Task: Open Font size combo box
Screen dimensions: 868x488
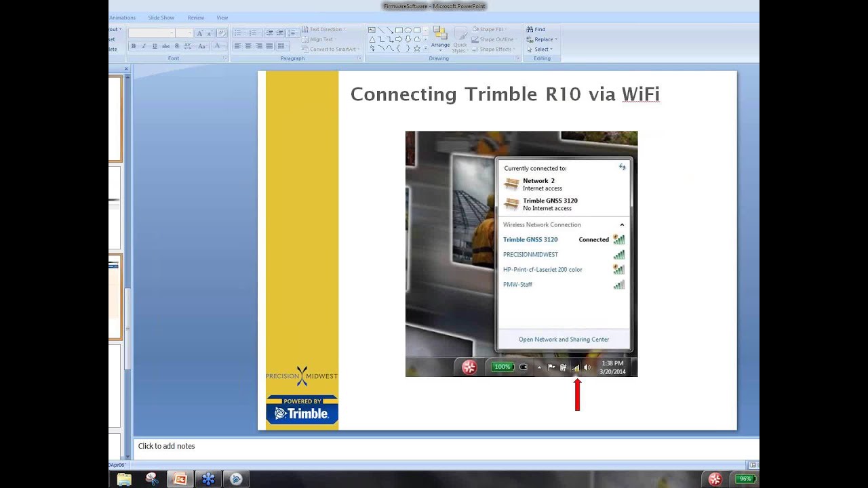Action: pos(185,33)
